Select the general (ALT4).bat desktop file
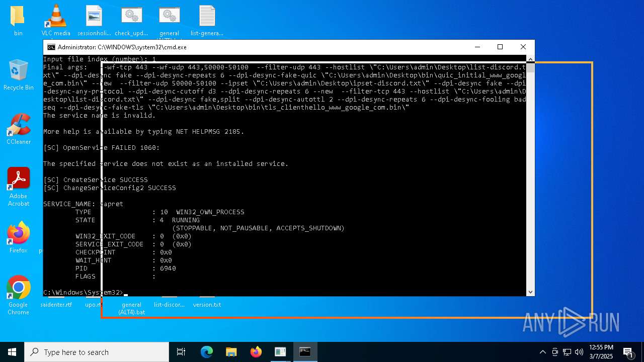The width and height of the screenshot is (644, 362). click(x=131, y=307)
